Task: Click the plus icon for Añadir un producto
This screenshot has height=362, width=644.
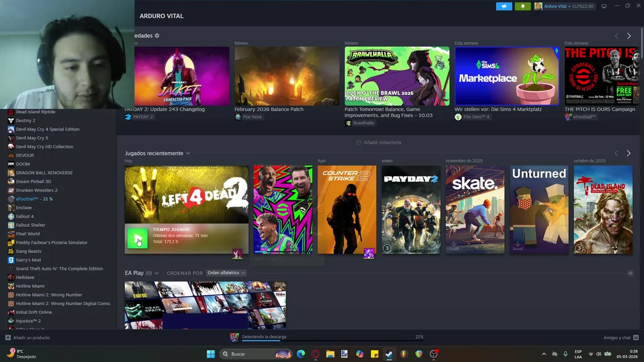Action: [x=8, y=338]
